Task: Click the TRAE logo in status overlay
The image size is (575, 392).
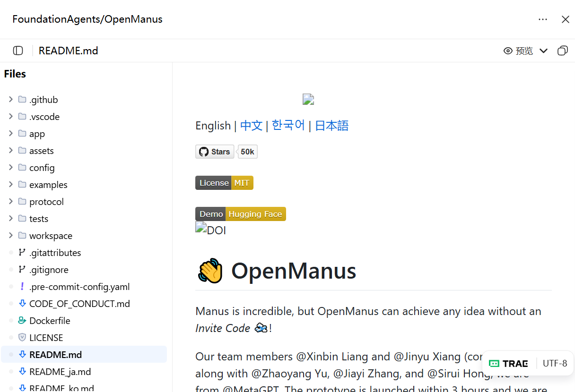Action: pos(508,364)
